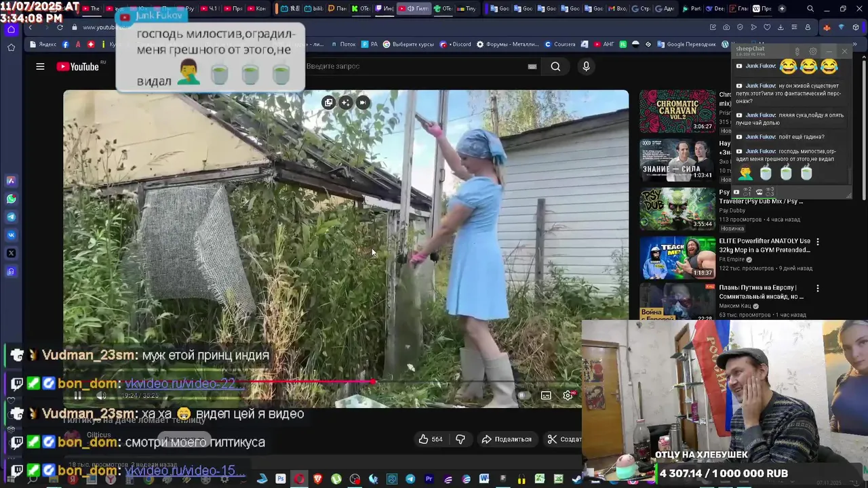Open Premiere Pro from the taskbar
This screenshot has width=868, height=488.
point(429,479)
